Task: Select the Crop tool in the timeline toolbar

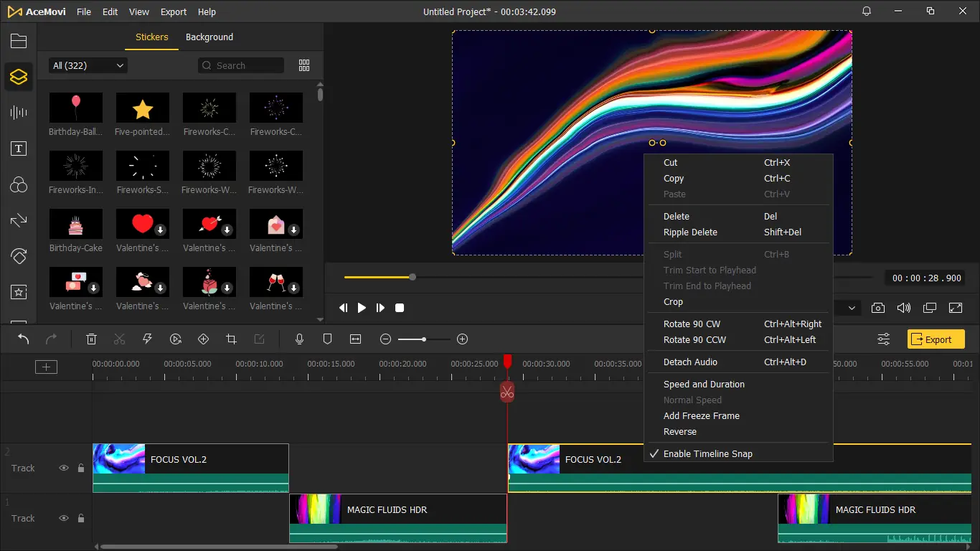Action: (x=231, y=339)
